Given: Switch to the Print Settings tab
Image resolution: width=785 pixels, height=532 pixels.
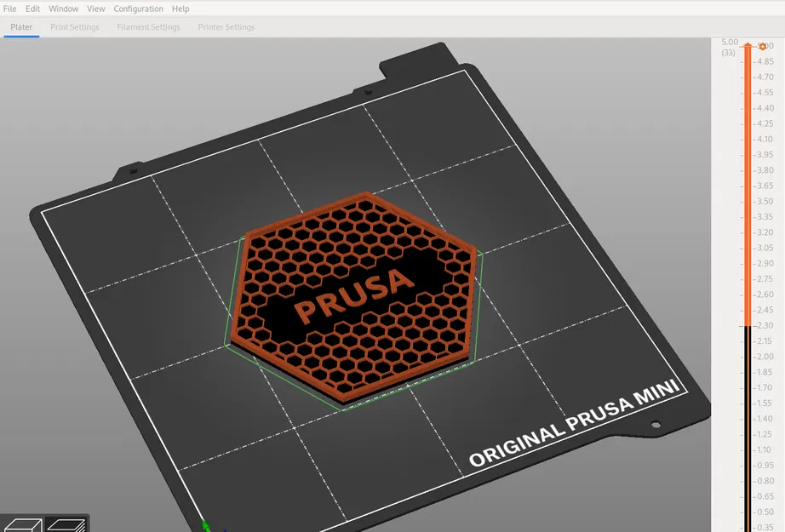Looking at the screenshot, I should [75, 27].
